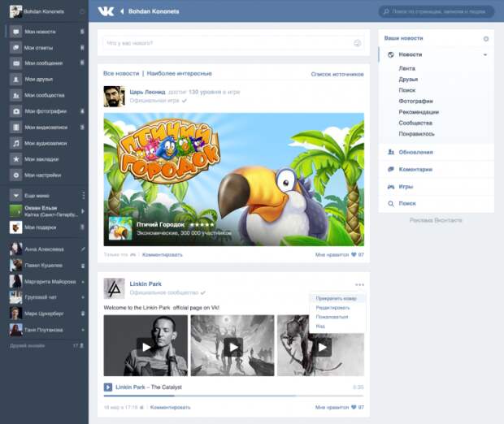Open the Царь Леонид profile link
504x424 pixels.
[147, 92]
